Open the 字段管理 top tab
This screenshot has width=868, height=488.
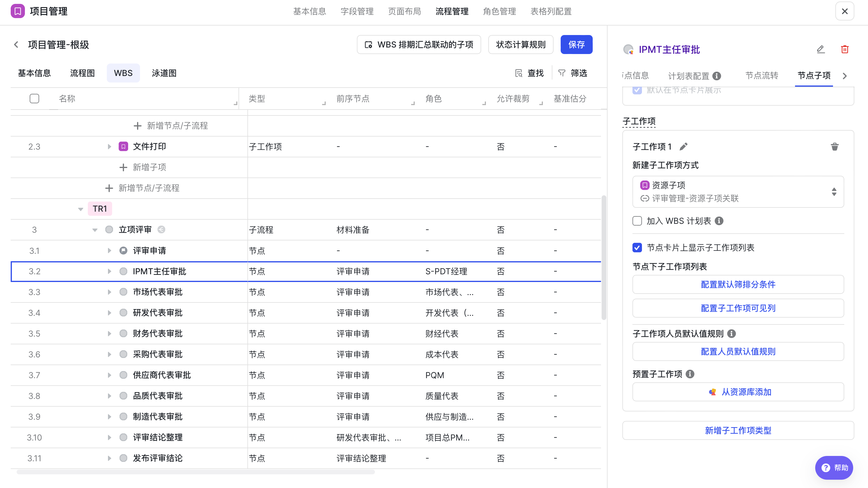click(357, 12)
